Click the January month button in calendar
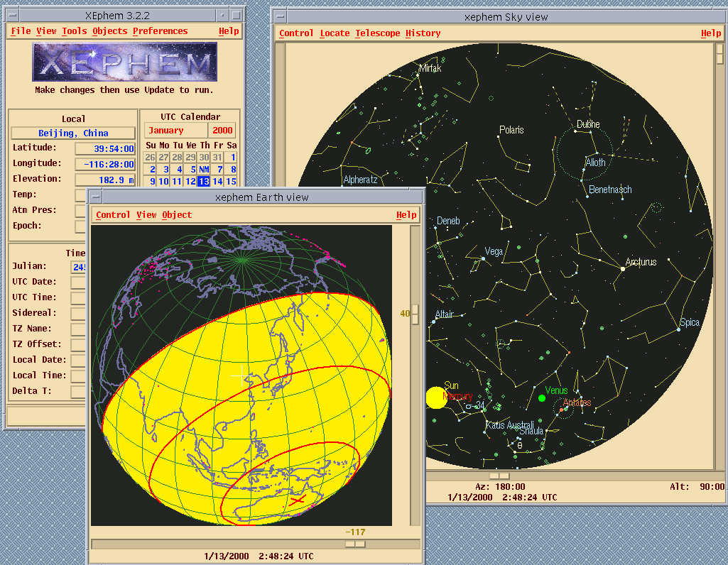Screen dimensions: 728x565 click(175, 131)
